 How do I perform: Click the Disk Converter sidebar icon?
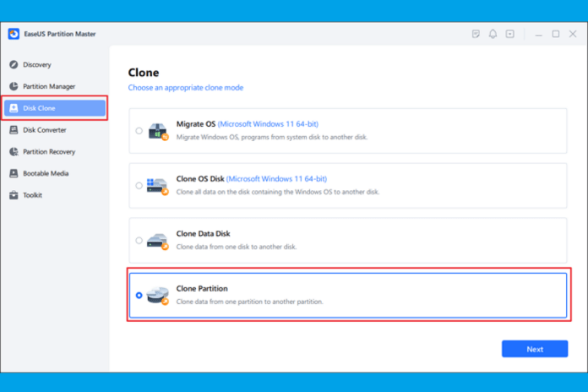[14, 130]
